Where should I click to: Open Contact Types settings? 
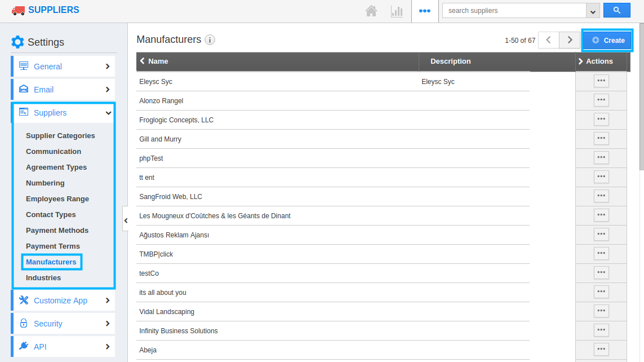51,215
